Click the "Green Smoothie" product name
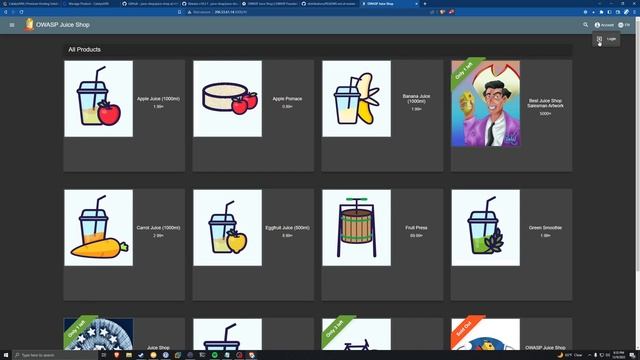Screen dimensions: 640x360 (x=545, y=228)
